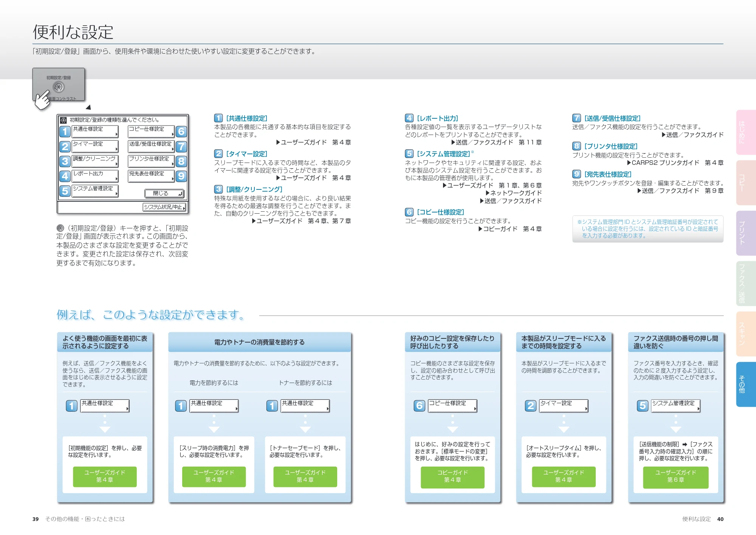Click number 8 icon beside [プリンタ仕様設定] heading
The height and width of the screenshot is (535, 756).
coord(576,146)
